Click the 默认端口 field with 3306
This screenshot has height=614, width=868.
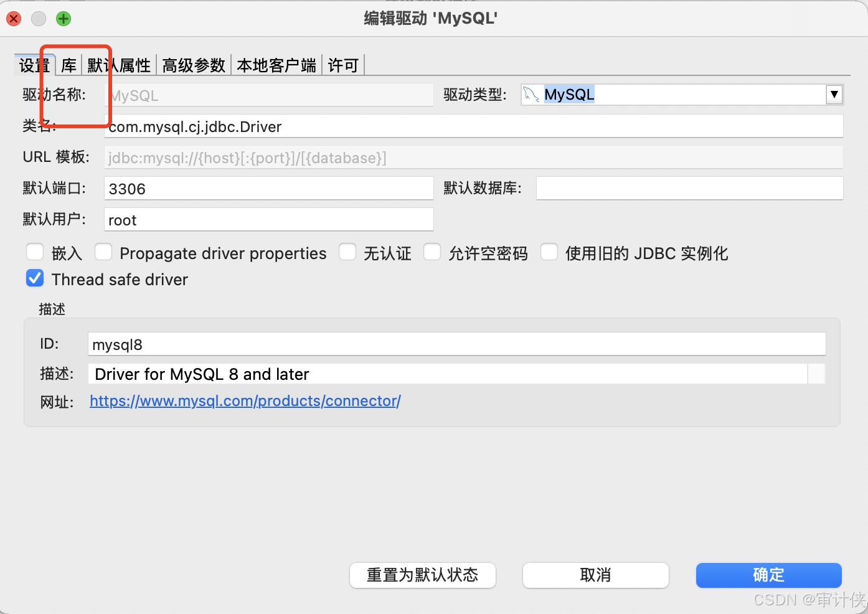pos(268,189)
